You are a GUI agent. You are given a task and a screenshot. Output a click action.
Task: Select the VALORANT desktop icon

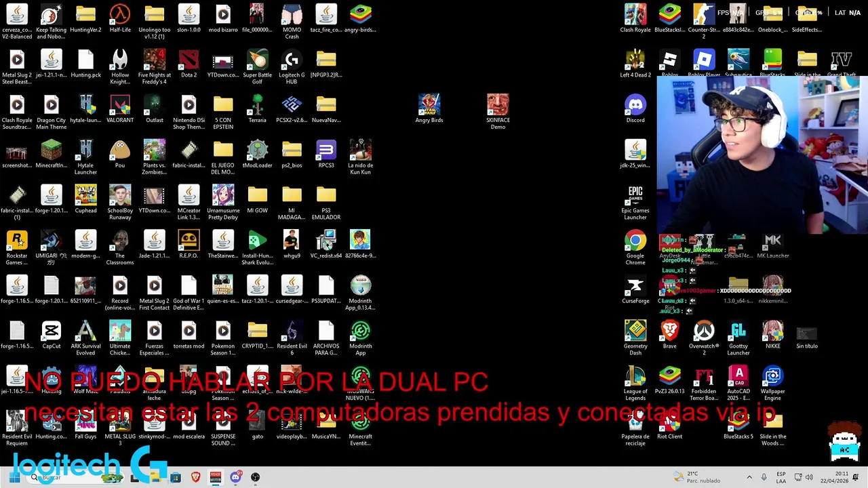[120, 109]
